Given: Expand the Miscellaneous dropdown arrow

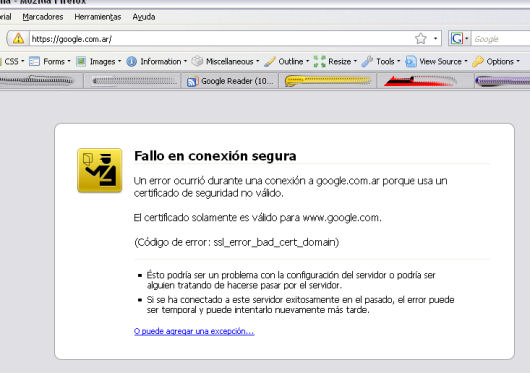Looking at the screenshot, I should coord(258,61).
